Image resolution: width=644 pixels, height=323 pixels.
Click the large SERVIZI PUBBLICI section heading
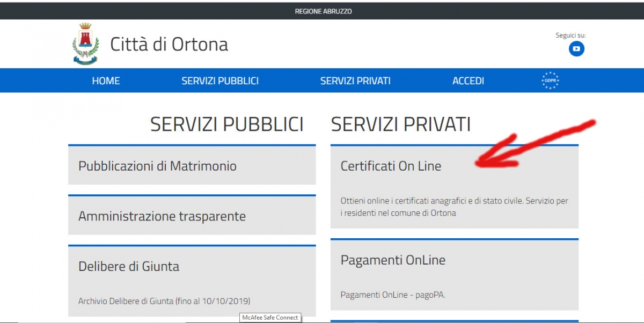coord(226,124)
